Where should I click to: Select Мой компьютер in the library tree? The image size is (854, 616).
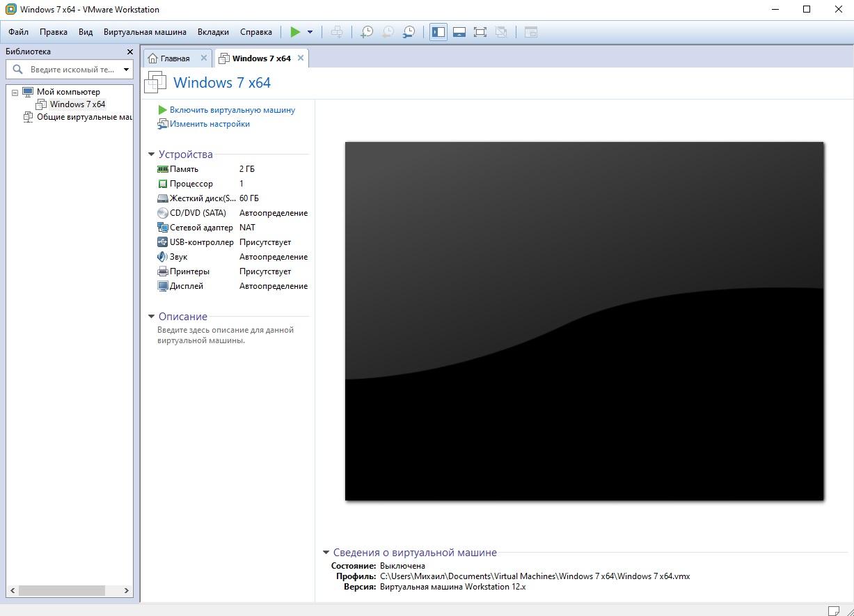pyautogui.click(x=68, y=92)
